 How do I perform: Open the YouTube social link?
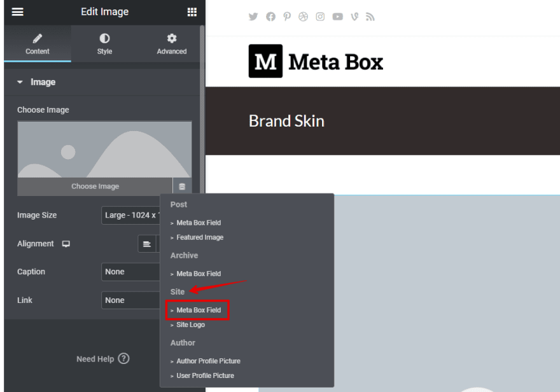click(337, 17)
